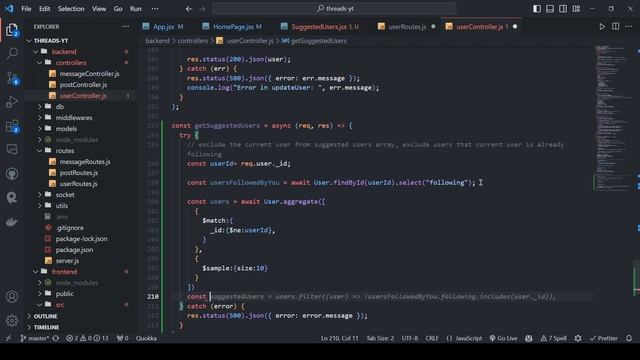Open the 7 Spell checker status
Screen dimensions: 640x360
pos(554,338)
